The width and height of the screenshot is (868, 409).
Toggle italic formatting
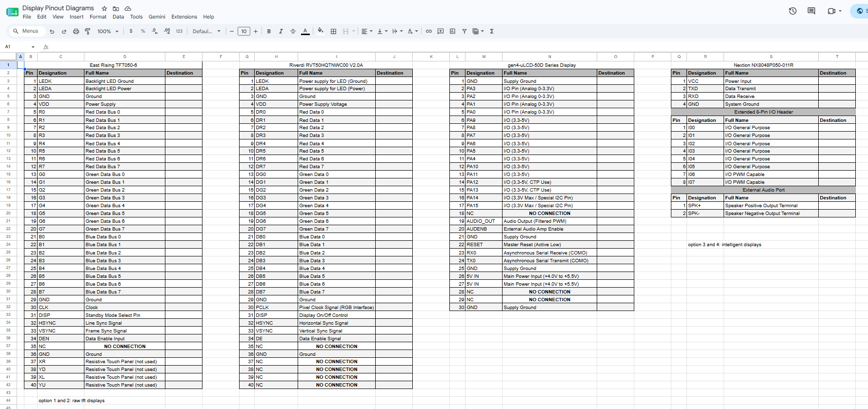281,31
